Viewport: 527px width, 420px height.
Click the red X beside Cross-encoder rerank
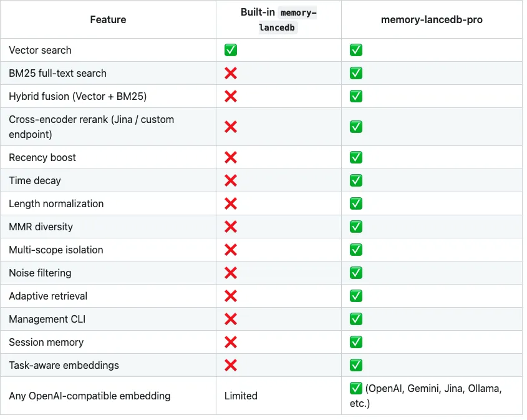coord(231,127)
